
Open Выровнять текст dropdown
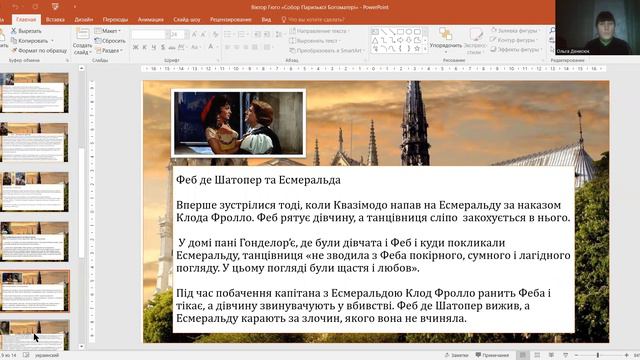point(315,41)
